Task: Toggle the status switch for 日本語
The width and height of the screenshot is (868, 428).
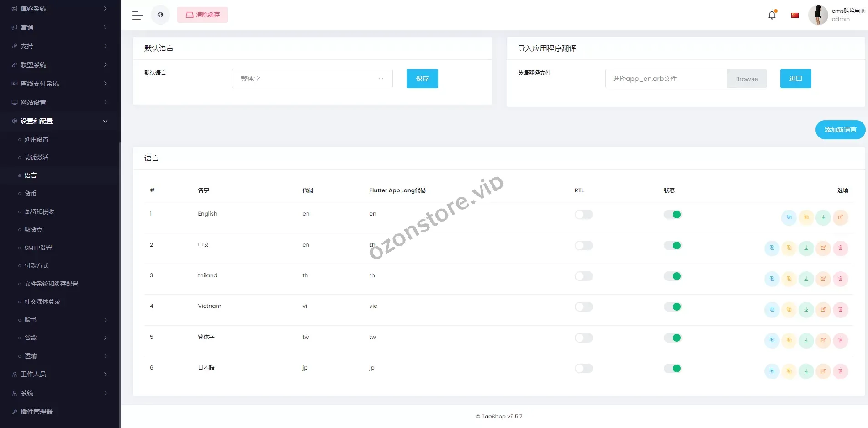Action: click(x=672, y=368)
